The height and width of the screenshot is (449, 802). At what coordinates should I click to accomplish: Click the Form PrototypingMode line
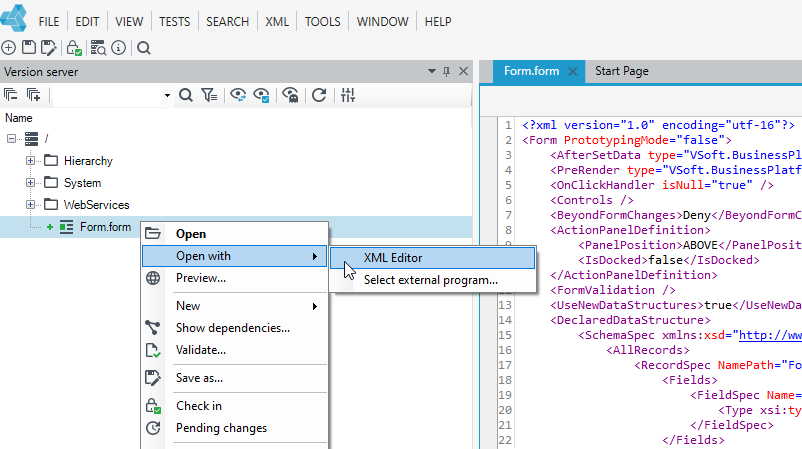click(627, 140)
